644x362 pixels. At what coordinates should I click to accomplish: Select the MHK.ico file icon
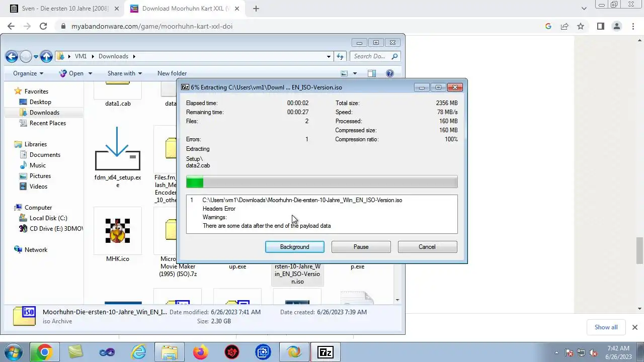118,231
